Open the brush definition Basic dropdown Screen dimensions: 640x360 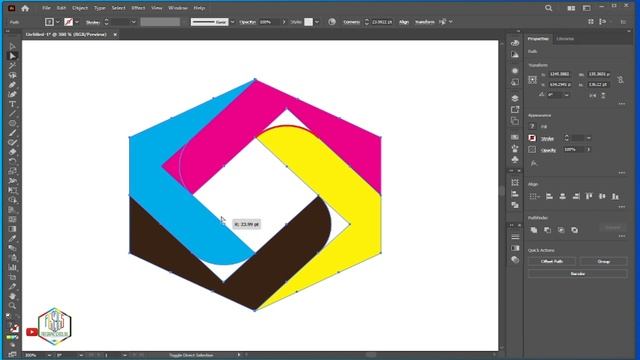pos(232,22)
